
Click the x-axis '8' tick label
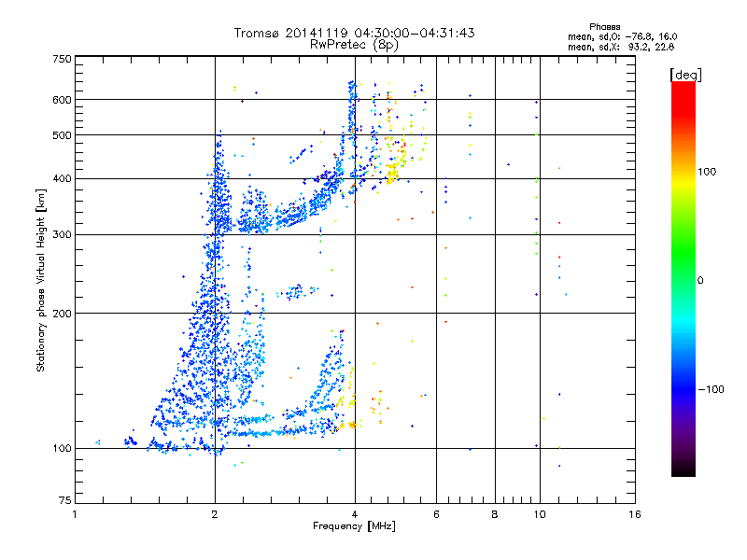pyautogui.click(x=495, y=514)
